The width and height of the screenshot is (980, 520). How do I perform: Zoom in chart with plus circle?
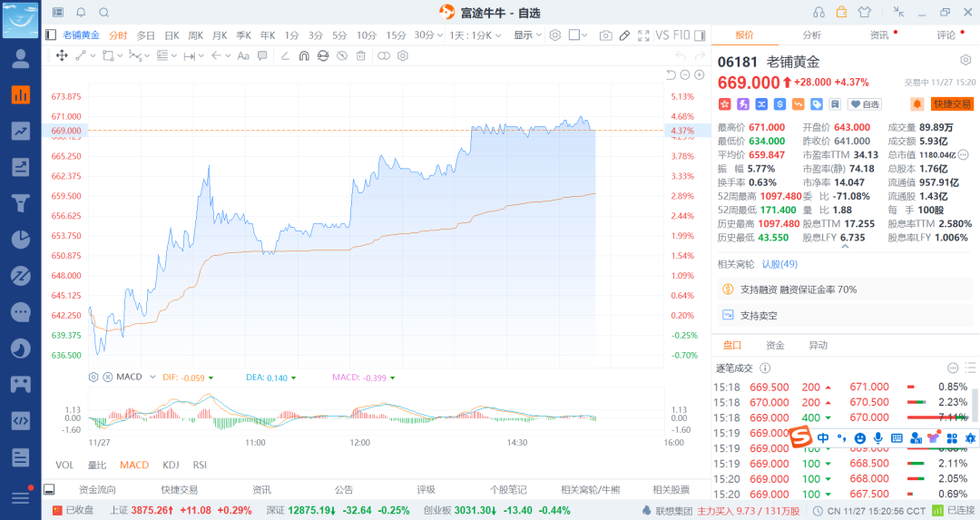[x=700, y=75]
